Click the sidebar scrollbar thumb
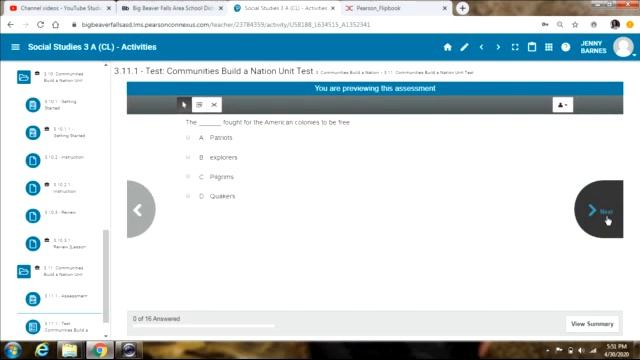Image resolution: width=640 pixels, height=360 pixels. (x=106, y=276)
